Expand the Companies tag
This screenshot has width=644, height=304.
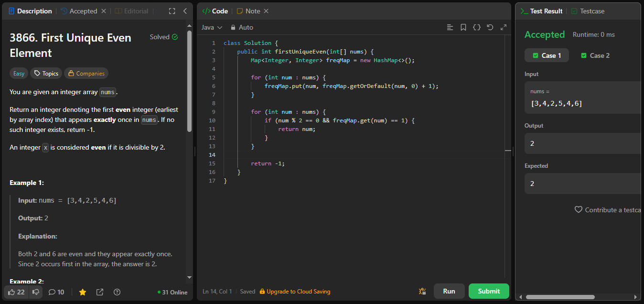[x=86, y=73]
